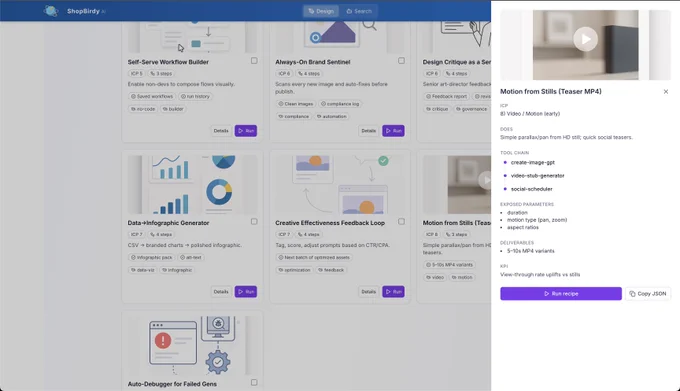Click the Run recipe button

(x=561, y=293)
